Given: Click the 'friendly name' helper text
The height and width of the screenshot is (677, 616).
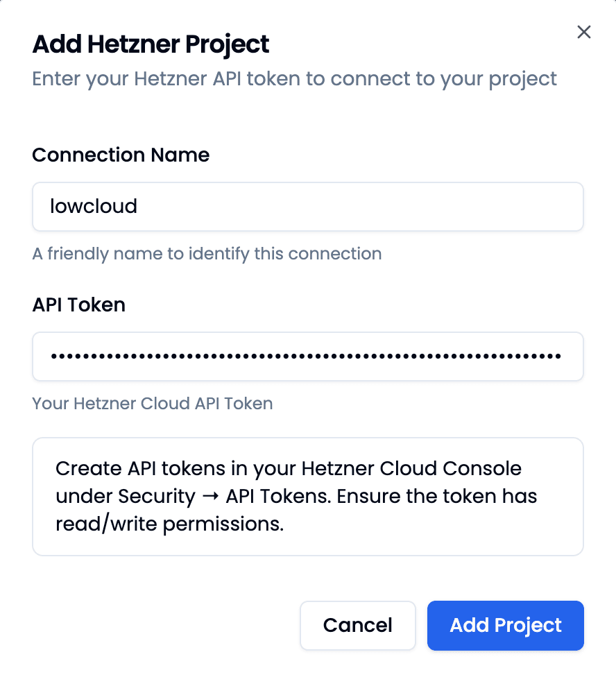Looking at the screenshot, I should (206, 253).
